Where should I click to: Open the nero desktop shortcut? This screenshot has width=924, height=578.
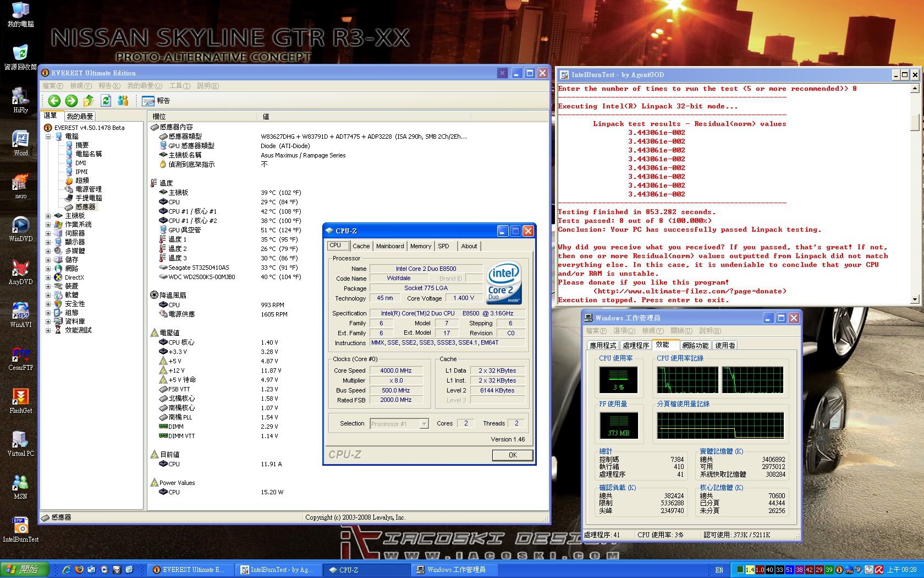click(20, 186)
